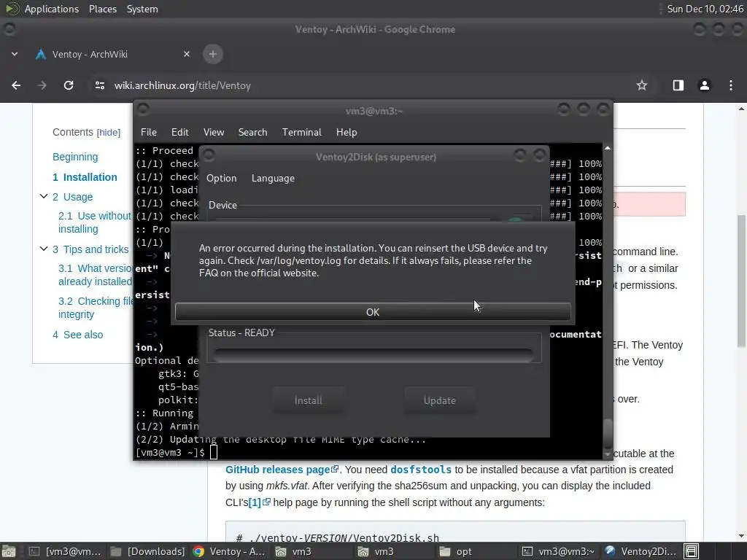
Task: Open the Help menu in the terminal window
Action: pos(347,132)
